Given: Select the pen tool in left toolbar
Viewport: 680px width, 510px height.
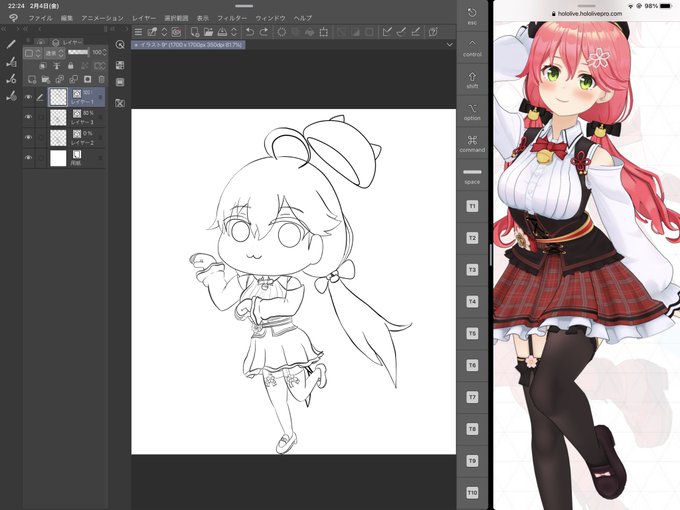Looking at the screenshot, I should (x=11, y=45).
